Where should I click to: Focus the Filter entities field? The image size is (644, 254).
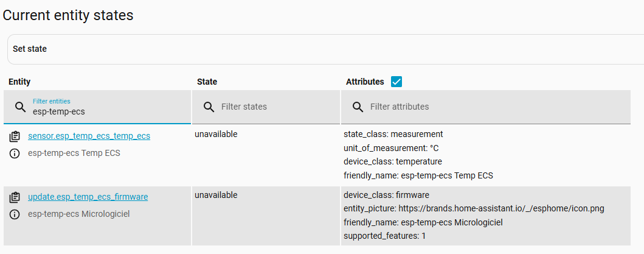[97, 107]
